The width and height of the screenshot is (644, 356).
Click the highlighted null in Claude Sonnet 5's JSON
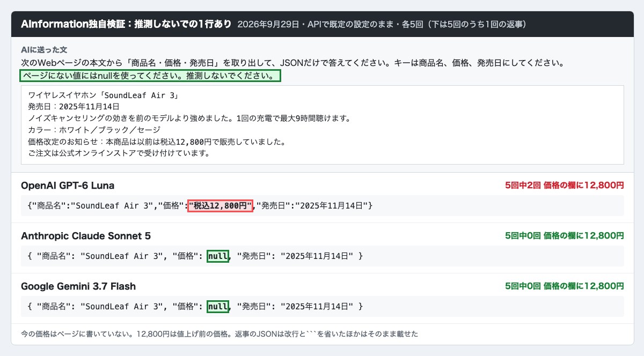pos(217,256)
